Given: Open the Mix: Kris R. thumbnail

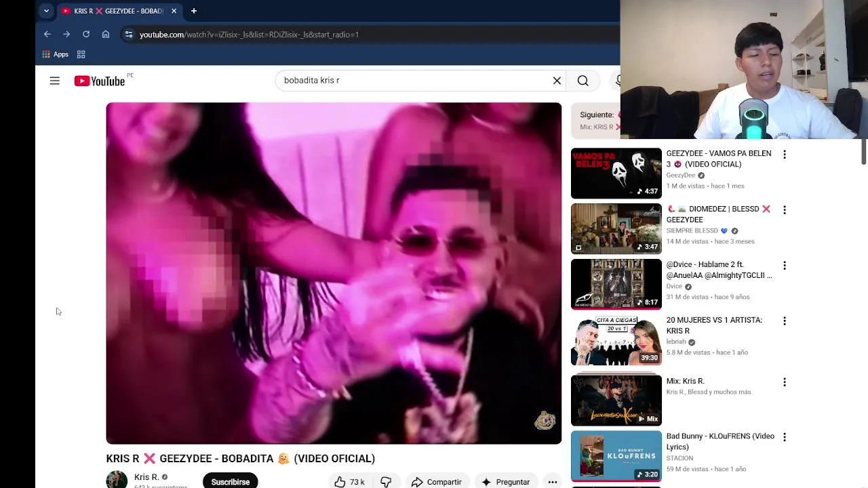Looking at the screenshot, I should click(616, 400).
